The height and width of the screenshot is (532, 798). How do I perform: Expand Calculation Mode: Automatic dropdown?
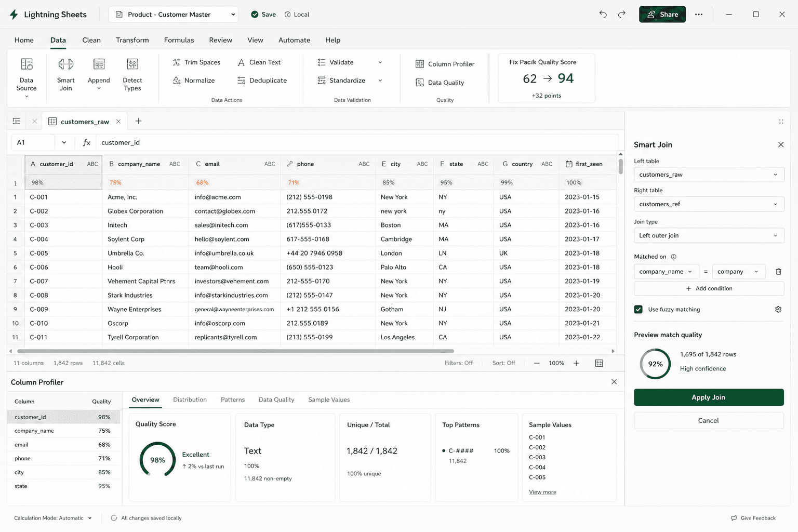pos(53,518)
